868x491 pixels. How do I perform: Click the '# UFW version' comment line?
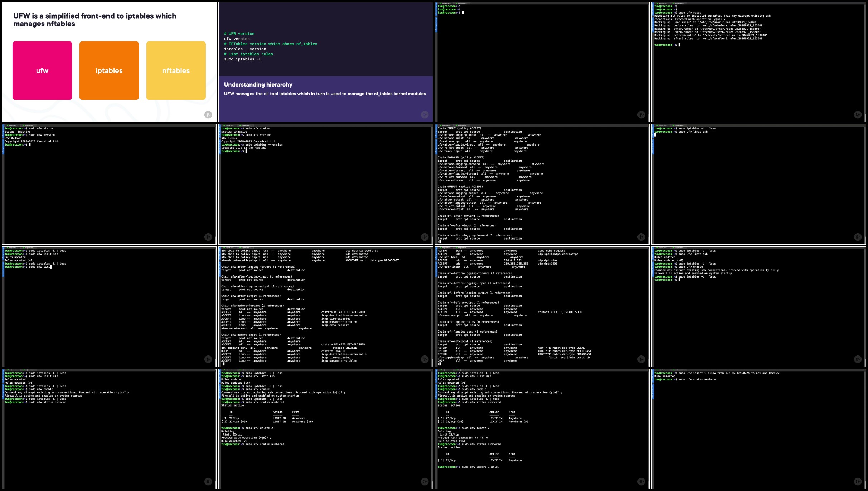coord(239,34)
